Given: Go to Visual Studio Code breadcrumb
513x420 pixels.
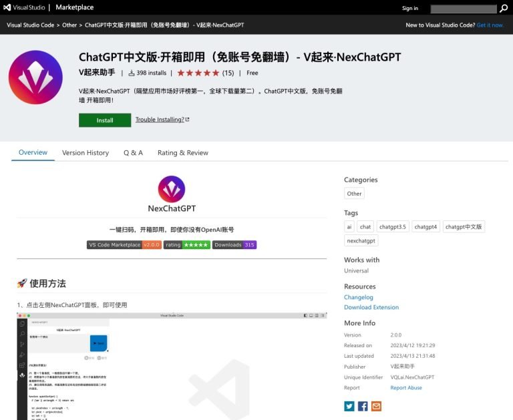Looking at the screenshot, I should pos(31,25).
